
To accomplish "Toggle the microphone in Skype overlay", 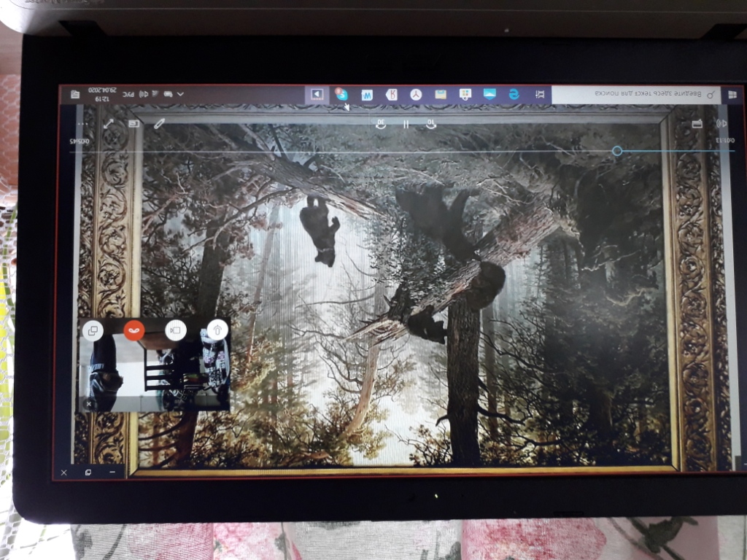I will [x=217, y=330].
